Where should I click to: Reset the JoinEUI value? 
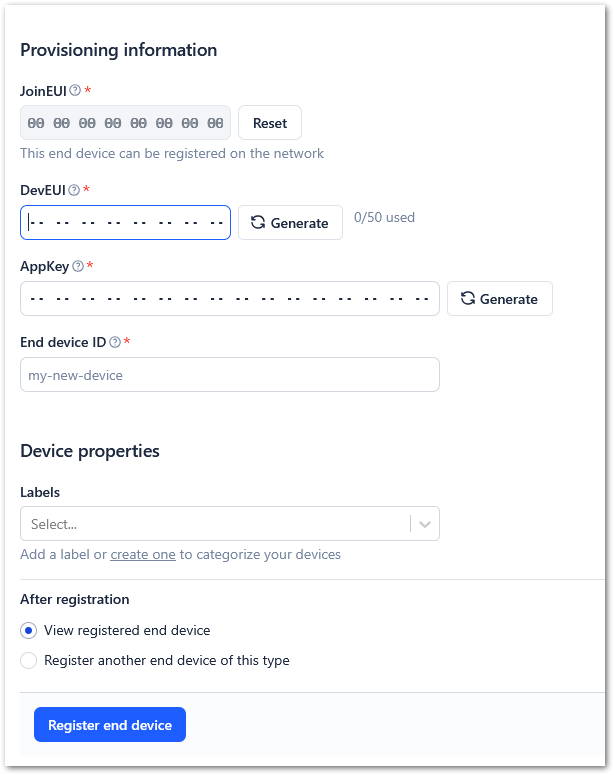[270, 123]
